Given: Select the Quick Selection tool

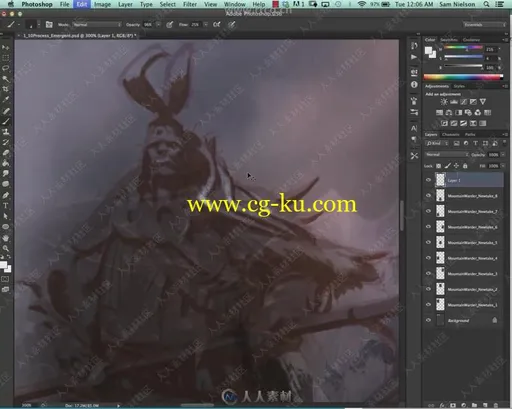Looking at the screenshot, I should coord(6,79).
